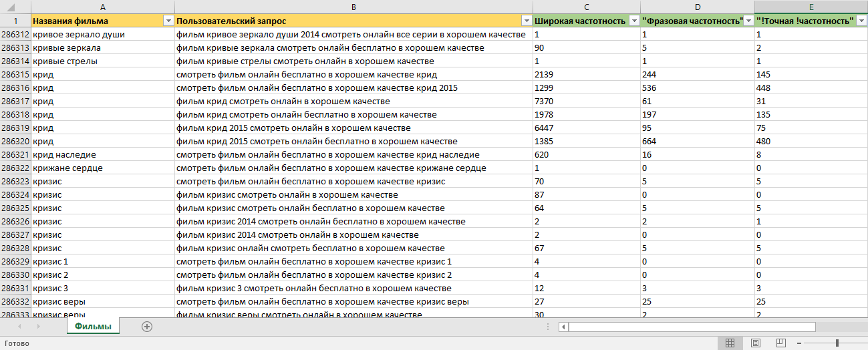Click the horizontal scrollbar thumb
This screenshot has height=350, width=868.
(692, 327)
